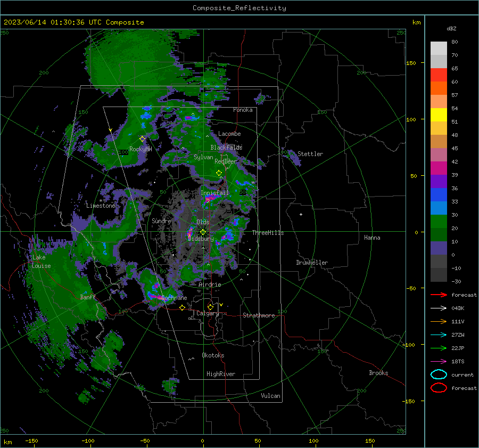The image size is (479, 448).
Task: Click the RedDeer city label
Action: click(x=226, y=161)
